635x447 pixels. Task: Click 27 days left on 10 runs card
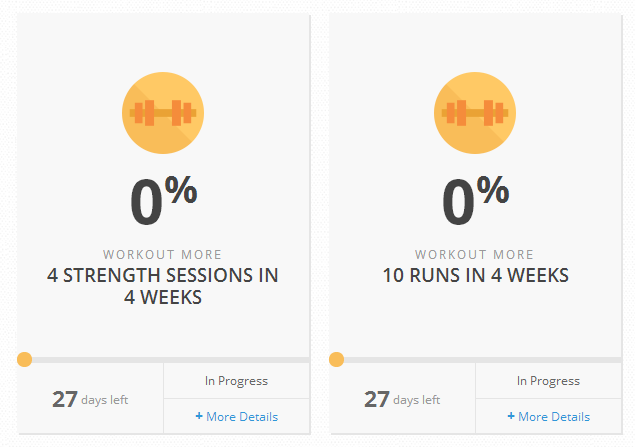402,399
